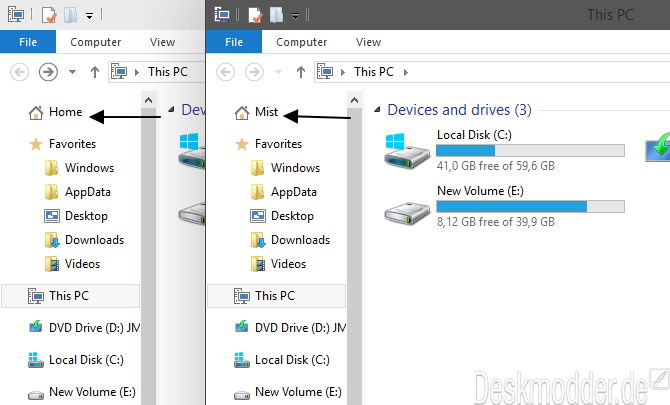670x405 pixels.
Task: Click address bar computer icon in left window
Action: 119,72
